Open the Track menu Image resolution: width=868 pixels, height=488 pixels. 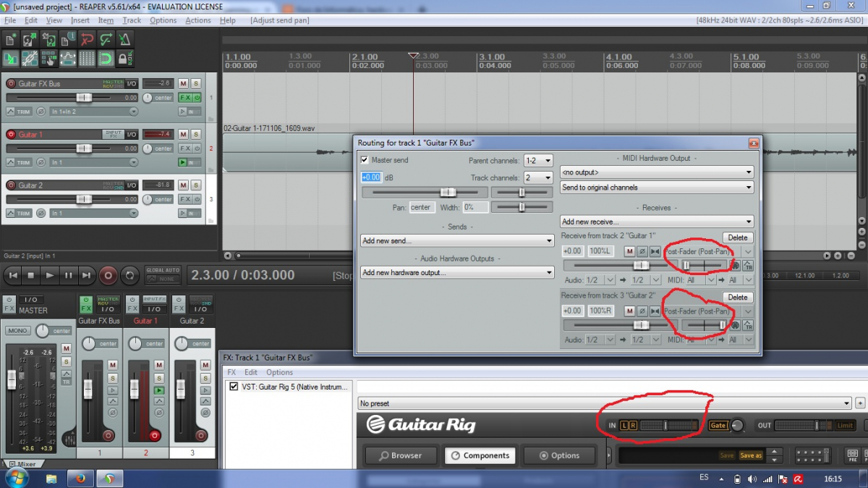click(132, 20)
